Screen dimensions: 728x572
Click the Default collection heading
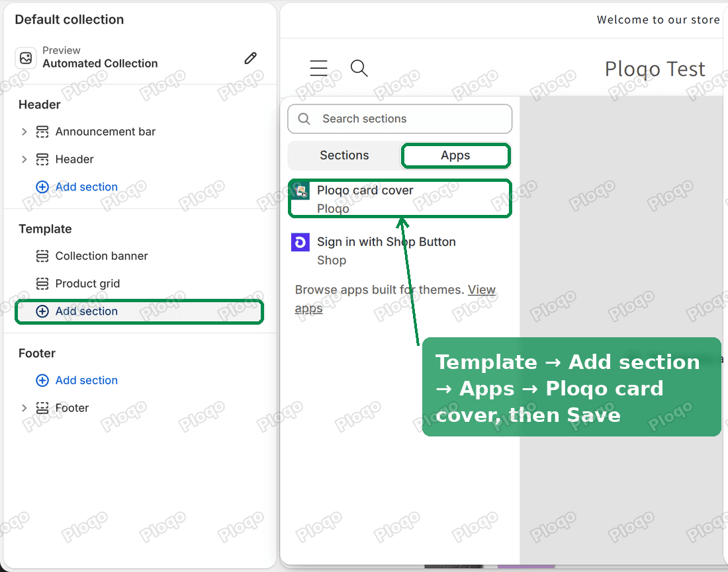point(69,19)
